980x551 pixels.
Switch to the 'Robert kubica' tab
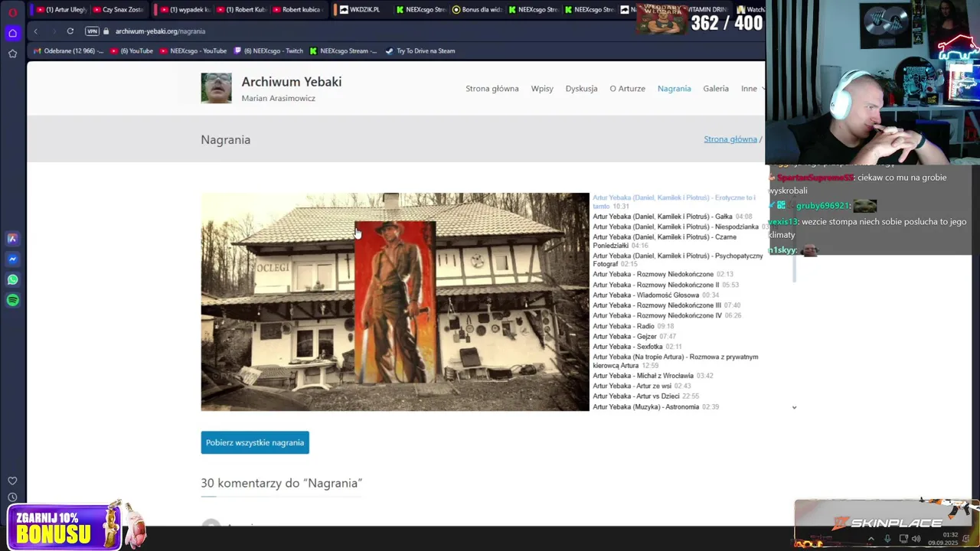pyautogui.click(x=296, y=10)
